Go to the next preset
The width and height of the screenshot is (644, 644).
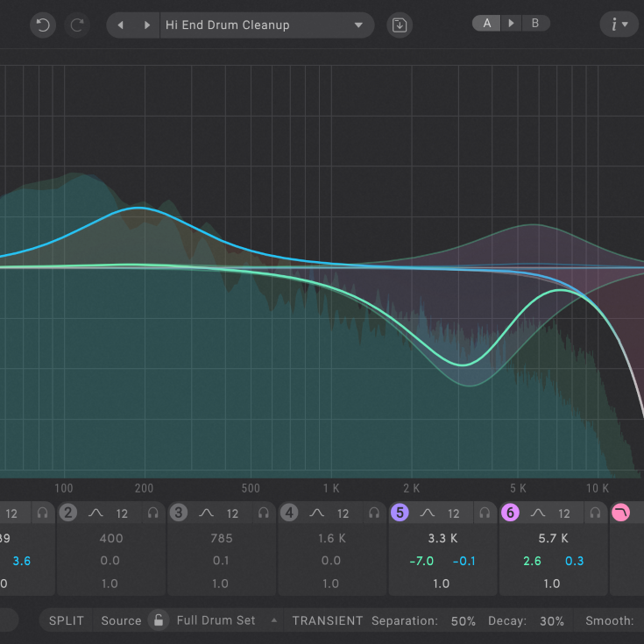click(x=146, y=25)
